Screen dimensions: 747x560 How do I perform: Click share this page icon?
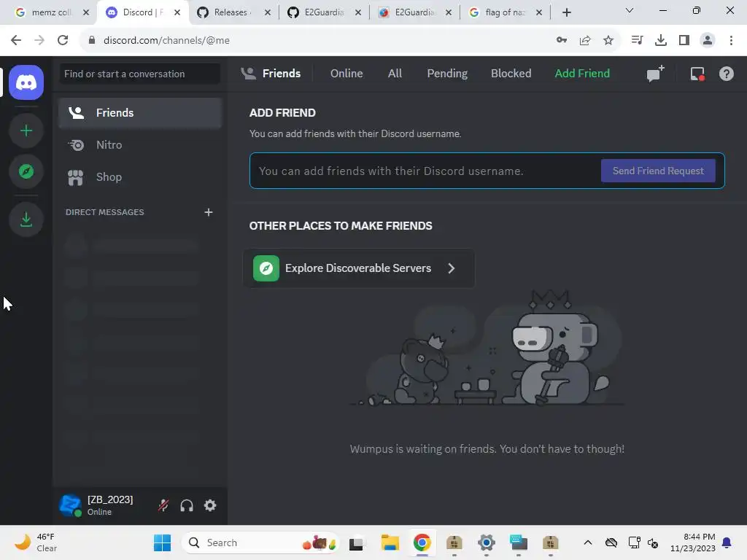tap(584, 41)
